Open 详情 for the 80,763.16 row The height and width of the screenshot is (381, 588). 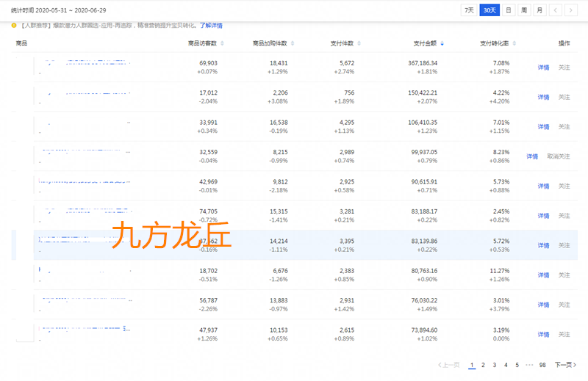[x=543, y=275]
